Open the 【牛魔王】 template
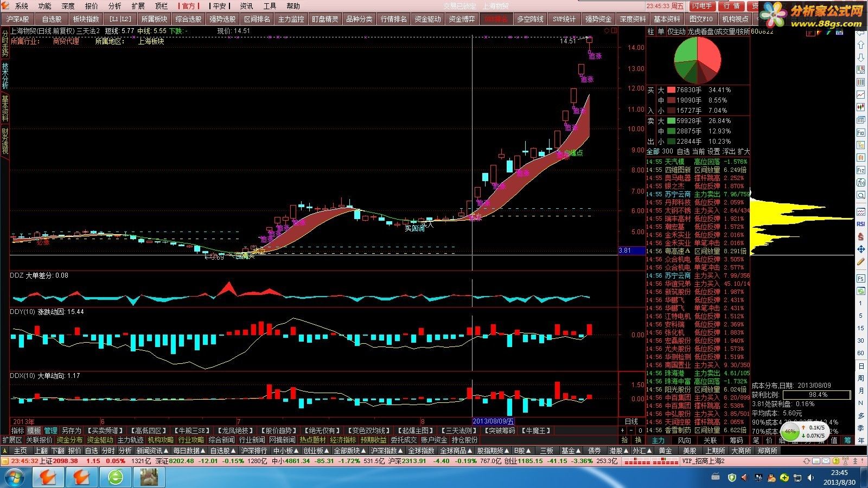This screenshot has width=868, height=488. point(537,431)
